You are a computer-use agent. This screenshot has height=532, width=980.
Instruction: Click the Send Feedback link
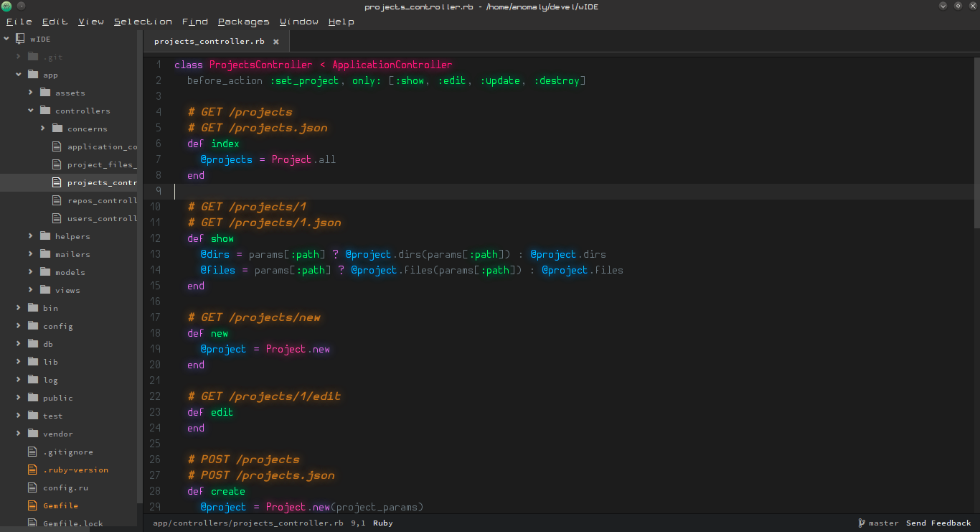pyautogui.click(x=938, y=523)
